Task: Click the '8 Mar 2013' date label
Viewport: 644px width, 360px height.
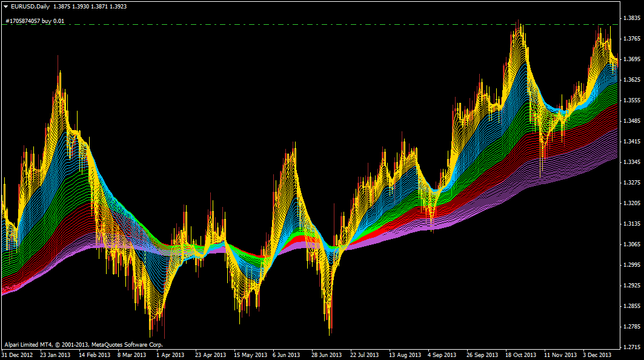Action: (131, 355)
